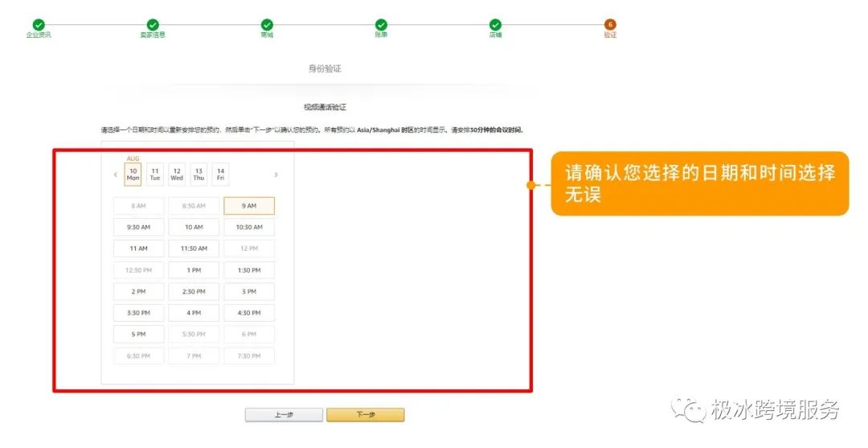868x448 pixels.
Task: Choose the 9:30 AM time slot
Action: [x=138, y=227]
